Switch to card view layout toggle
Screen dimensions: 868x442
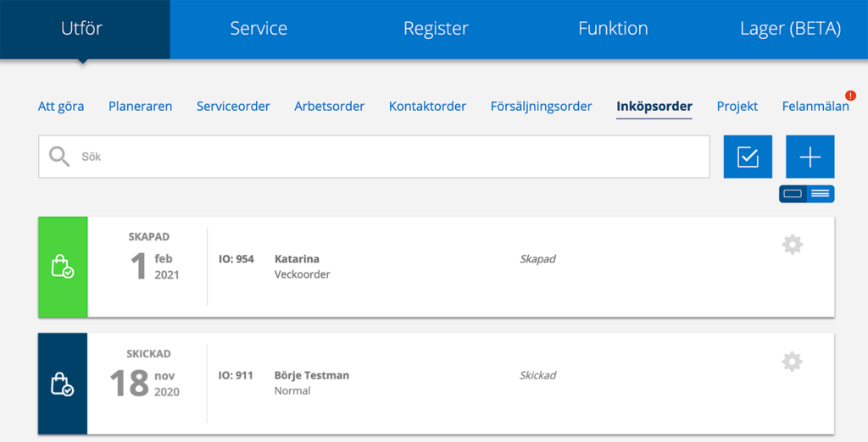point(793,194)
